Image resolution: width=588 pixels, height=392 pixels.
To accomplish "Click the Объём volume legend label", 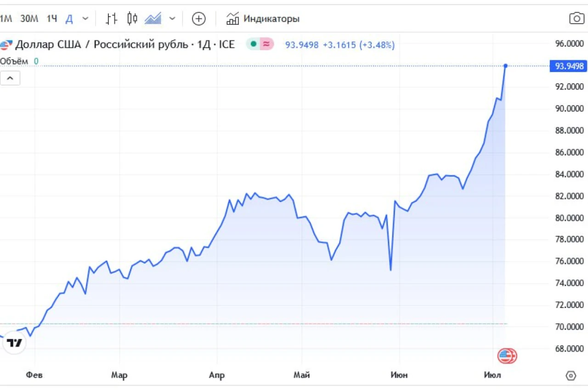I will [14, 61].
